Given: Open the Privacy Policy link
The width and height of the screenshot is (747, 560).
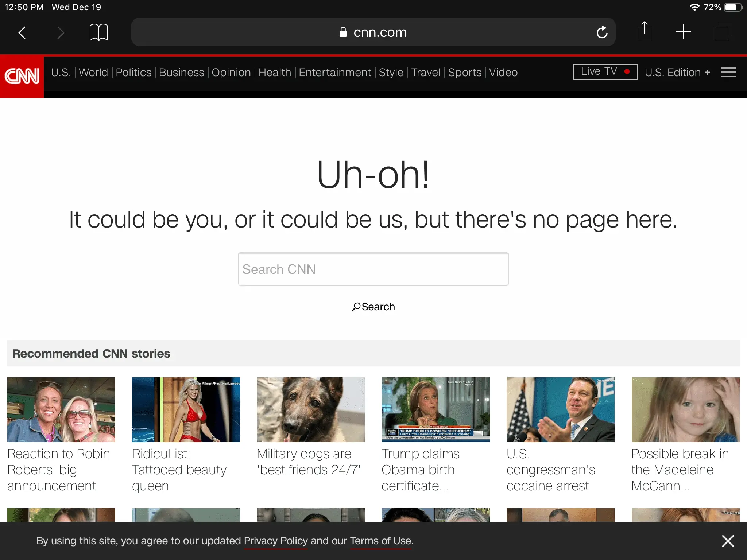Looking at the screenshot, I should pyautogui.click(x=276, y=541).
